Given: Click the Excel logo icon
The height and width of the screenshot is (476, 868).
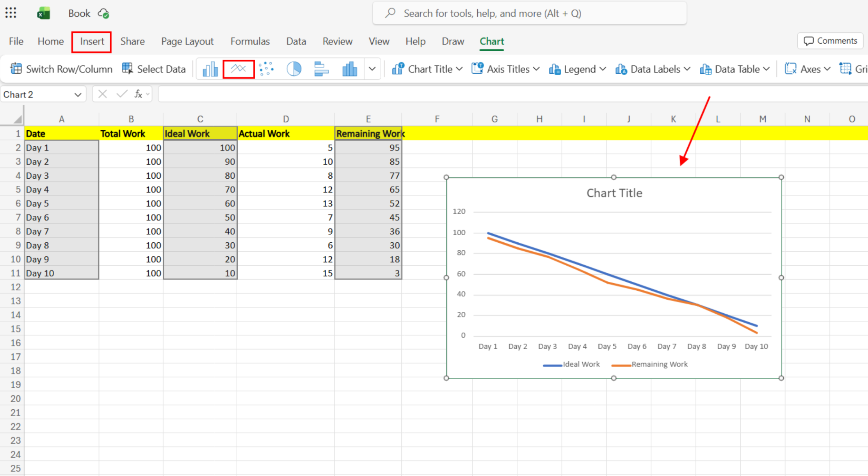Looking at the screenshot, I should point(43,13).
